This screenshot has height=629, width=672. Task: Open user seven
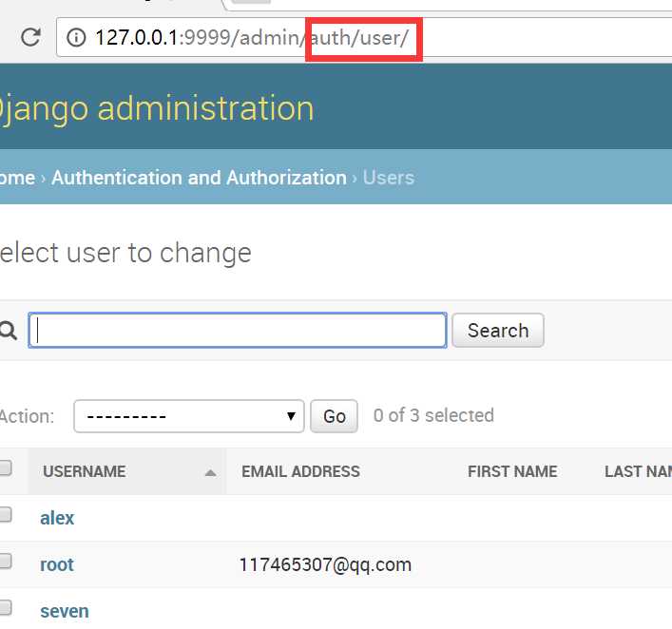[x=65, y=612]
